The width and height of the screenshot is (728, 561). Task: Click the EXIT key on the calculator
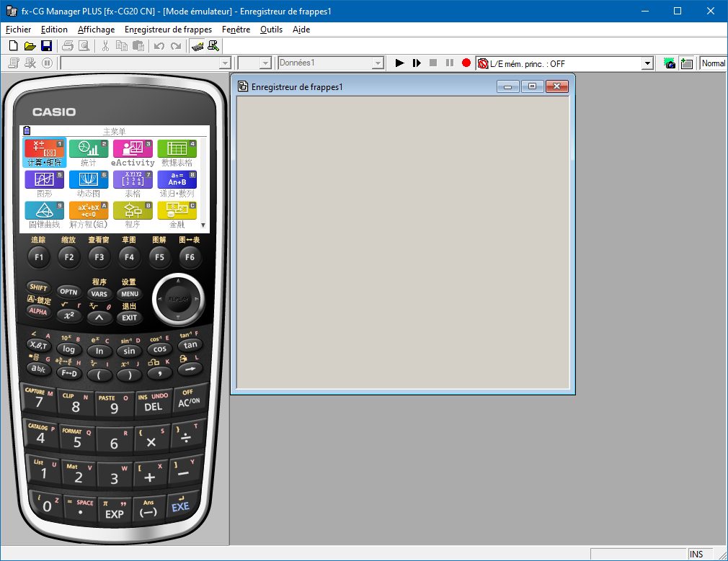click(130, 318)
